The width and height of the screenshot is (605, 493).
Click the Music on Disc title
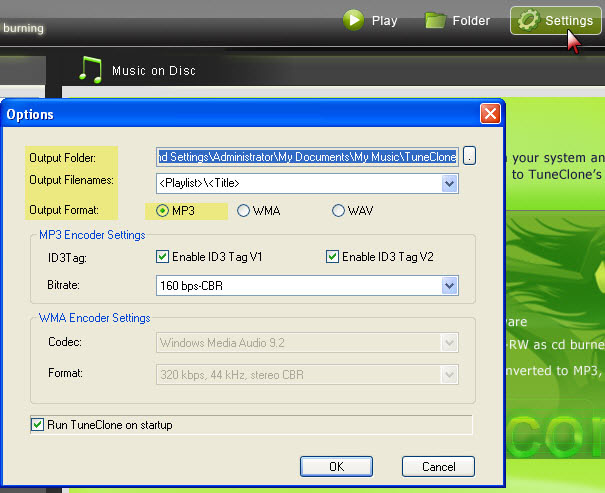(x=154, y=71)
